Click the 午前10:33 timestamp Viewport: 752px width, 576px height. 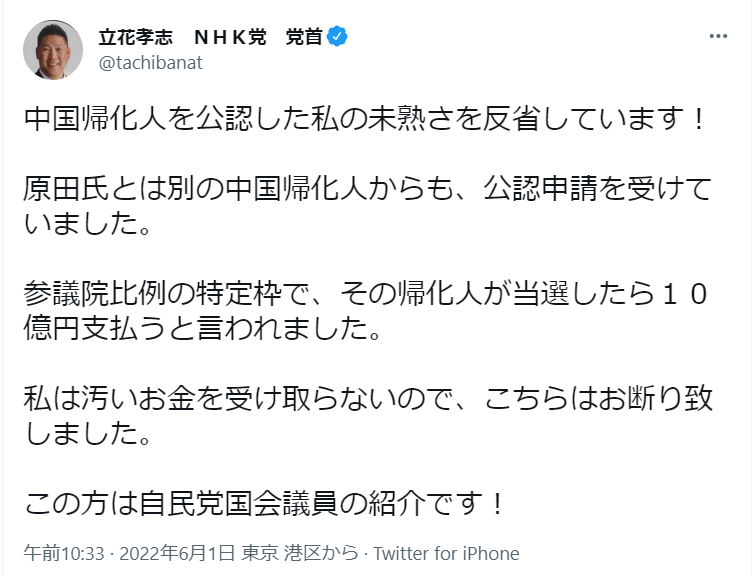(x=64, y=553)
